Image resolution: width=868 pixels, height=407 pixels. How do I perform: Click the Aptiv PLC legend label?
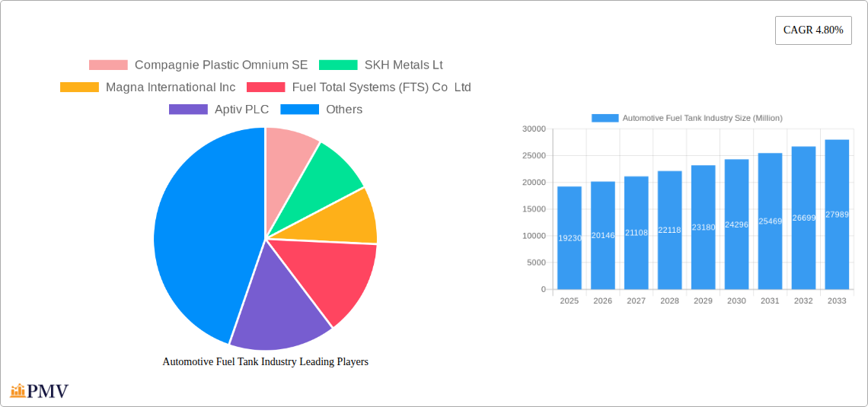(x=242, y=110)
